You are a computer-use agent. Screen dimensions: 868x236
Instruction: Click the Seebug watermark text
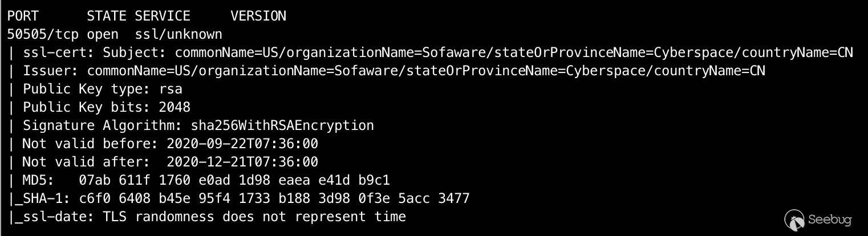(830, 219)
